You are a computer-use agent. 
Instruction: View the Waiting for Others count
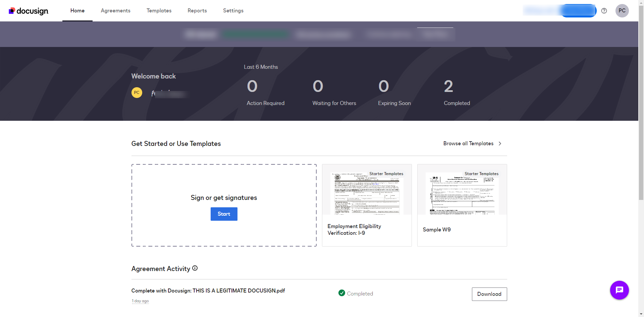tap(318, 87)
